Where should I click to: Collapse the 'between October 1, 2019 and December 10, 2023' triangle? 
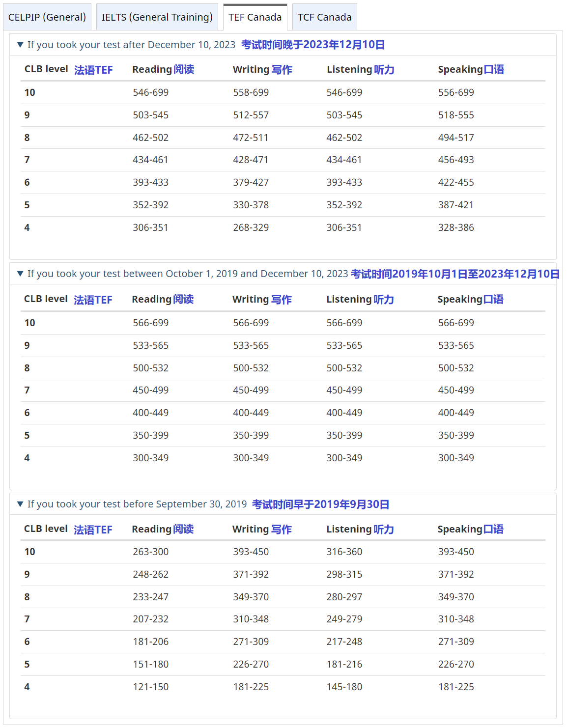click(x=20, y=274)
